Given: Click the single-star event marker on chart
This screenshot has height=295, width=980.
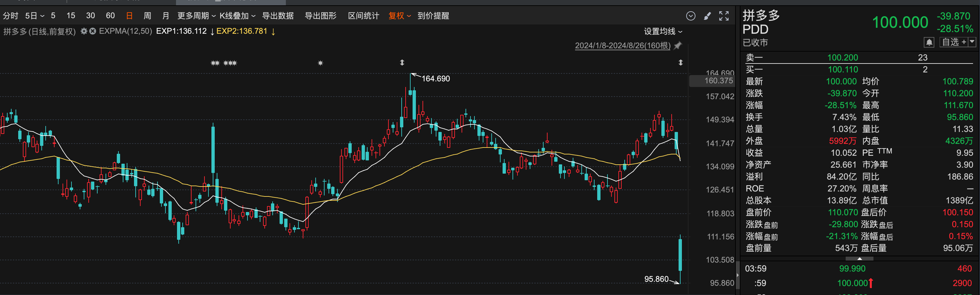Looking at the screenshot, I should click(320, 63).
